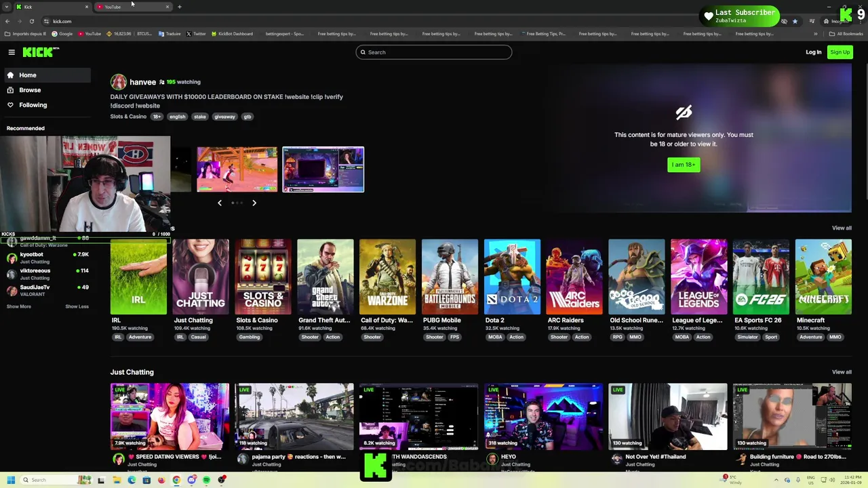
Task: View all top categories
Action: 842,228
